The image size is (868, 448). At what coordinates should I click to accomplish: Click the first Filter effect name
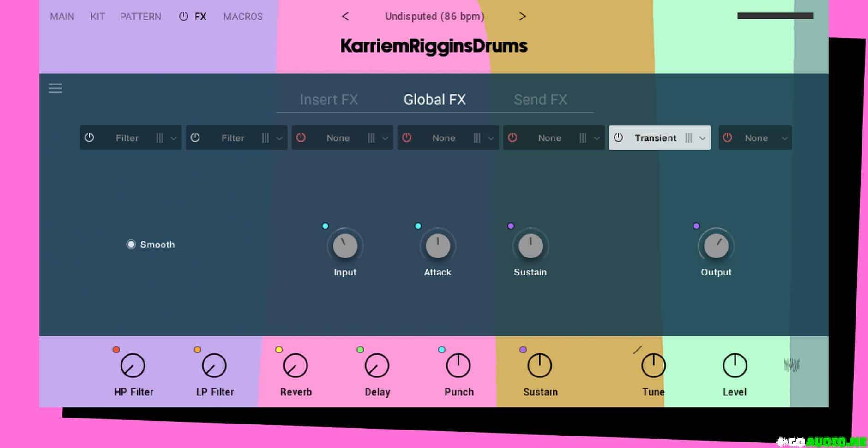click(127, 138)
